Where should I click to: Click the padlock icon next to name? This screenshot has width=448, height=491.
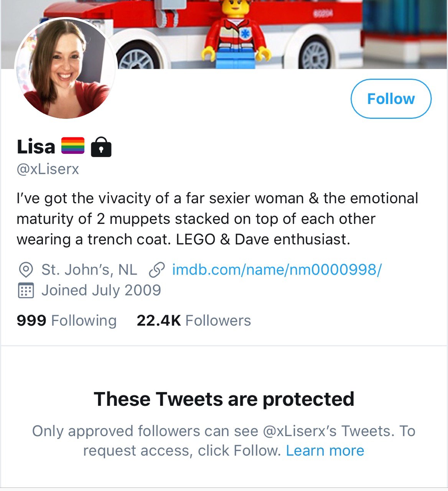[101, 147]
